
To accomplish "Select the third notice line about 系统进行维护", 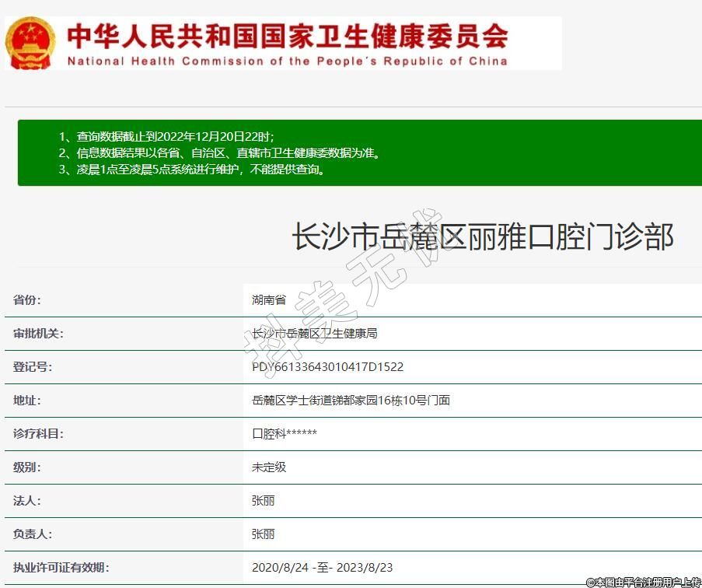I will 191,170.
